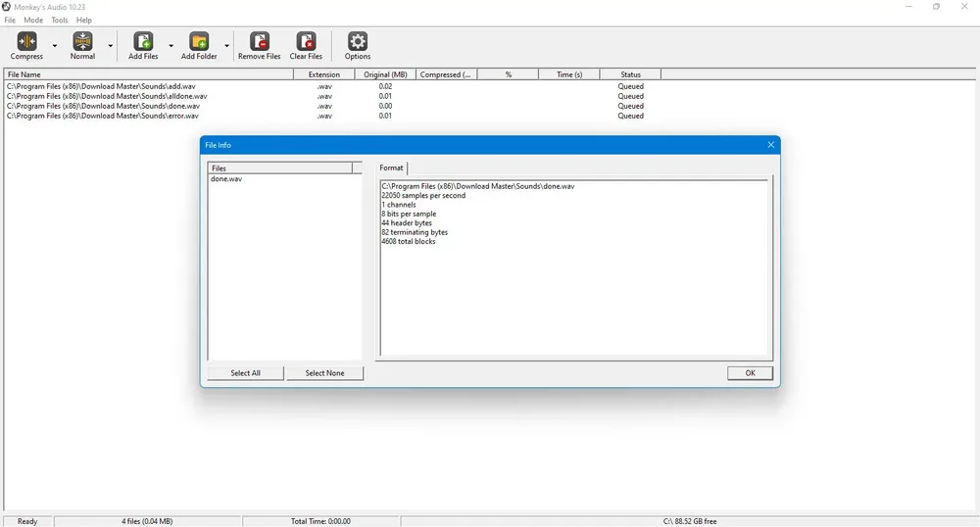Expand the Compress mode dropdown arrow
The width and height of the screenshot is (980, 527).
[54, 46]
